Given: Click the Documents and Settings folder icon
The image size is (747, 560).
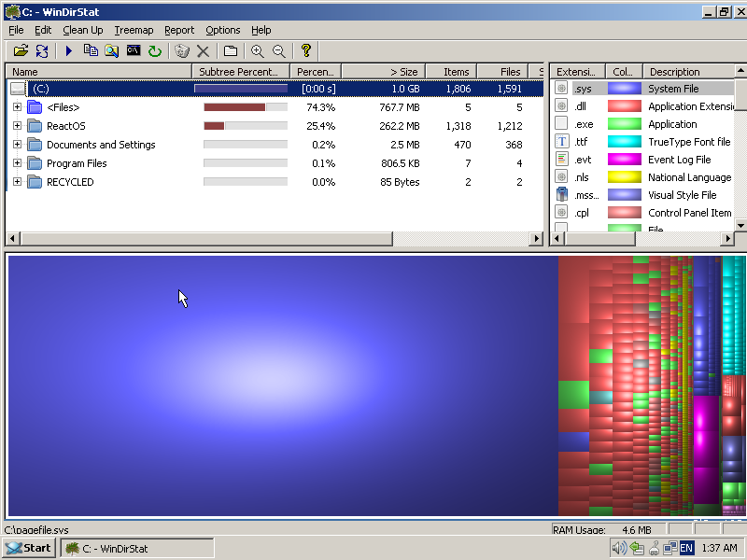Looking at the screenshot, I should (x=35, y=145).
